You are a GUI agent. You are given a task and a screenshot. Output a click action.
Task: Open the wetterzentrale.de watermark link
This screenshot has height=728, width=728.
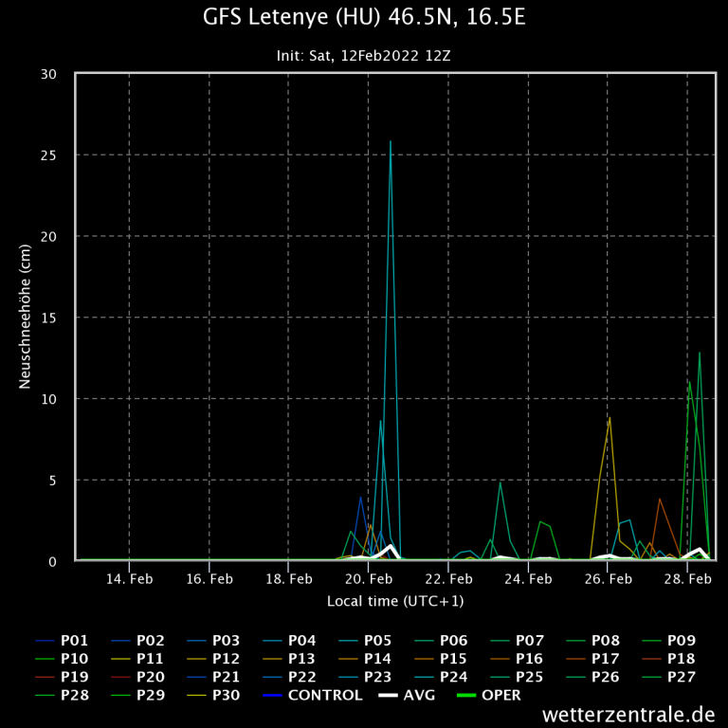(x=628, y=714)
